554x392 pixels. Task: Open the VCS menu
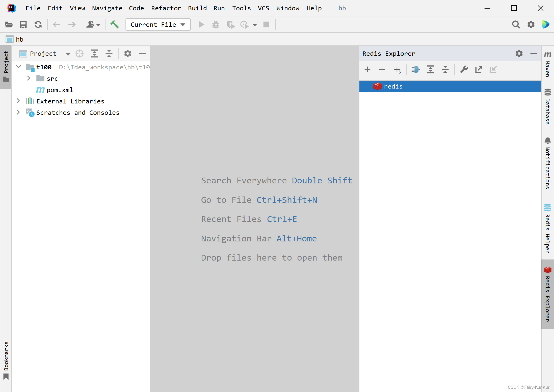[x=263, y=8]
